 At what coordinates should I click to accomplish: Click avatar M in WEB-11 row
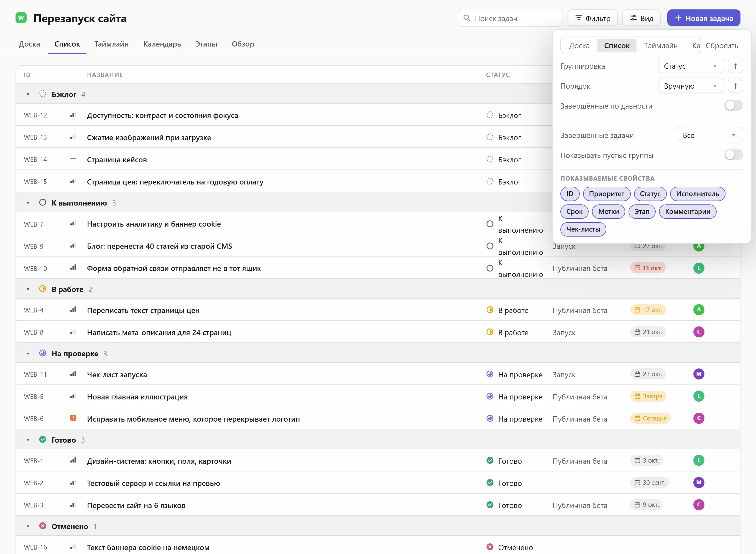[x=699, y=374]
